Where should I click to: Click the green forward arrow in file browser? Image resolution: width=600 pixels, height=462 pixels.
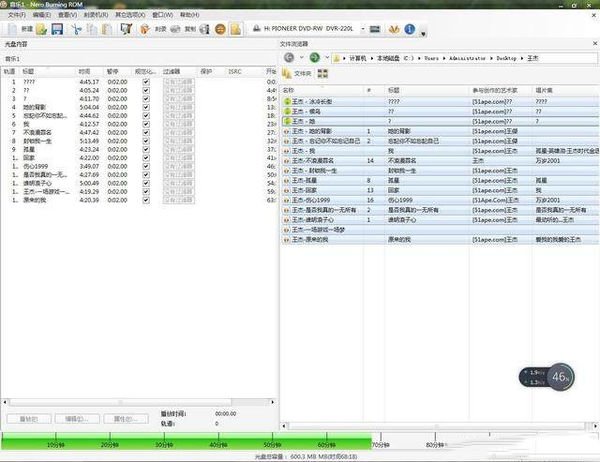pos(315,58)
